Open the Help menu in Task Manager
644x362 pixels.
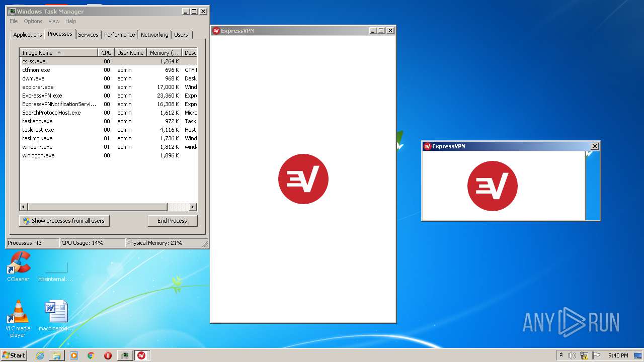click(71, 21)
